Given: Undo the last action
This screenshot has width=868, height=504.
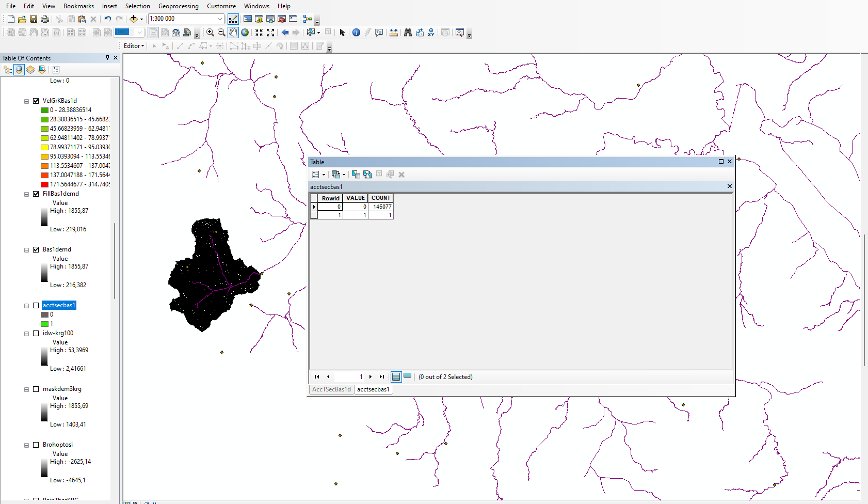Looking at the screenshot, I should pyautogui.click(x=107, y=19).
